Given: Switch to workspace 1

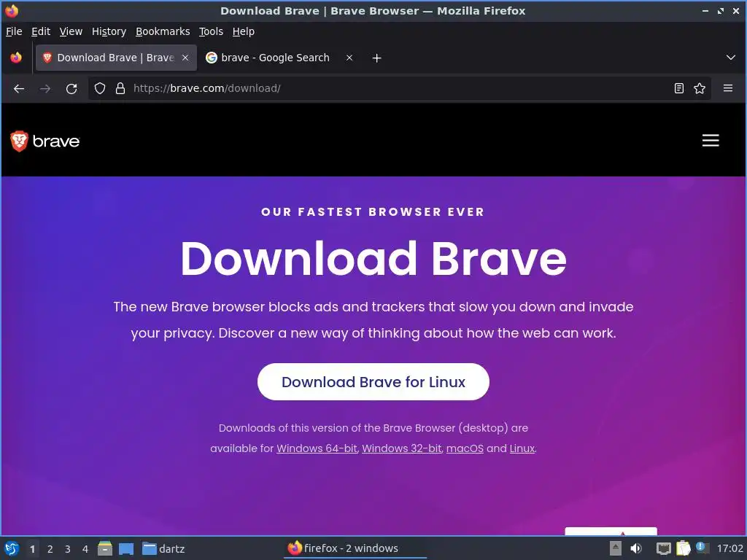Looking at the screenshot, I should click(32, 549).
